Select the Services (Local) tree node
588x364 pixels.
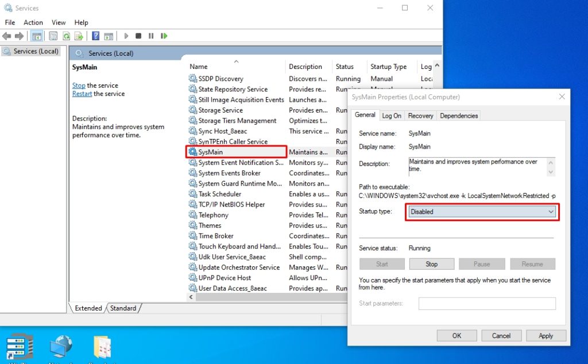pos(31,51)
